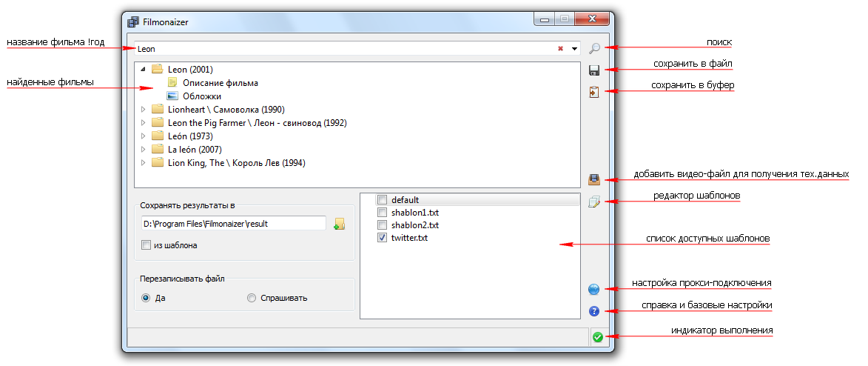Check the shablon1.txt template
868x366 pixels.
click(382, 213)
